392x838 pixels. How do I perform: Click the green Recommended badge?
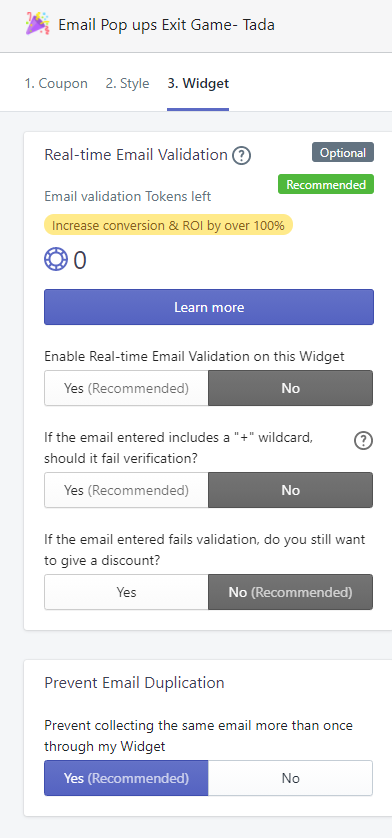(x=326, y=184)
